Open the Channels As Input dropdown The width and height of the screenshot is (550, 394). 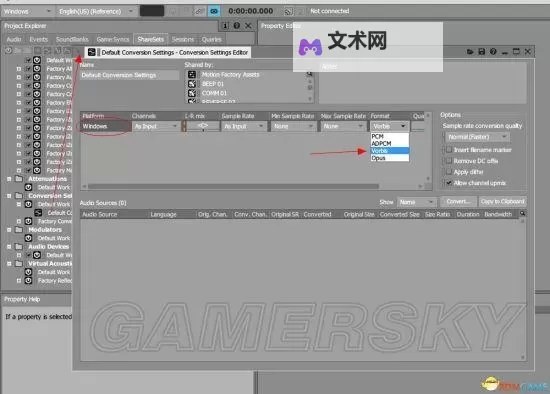coord(156,126)
